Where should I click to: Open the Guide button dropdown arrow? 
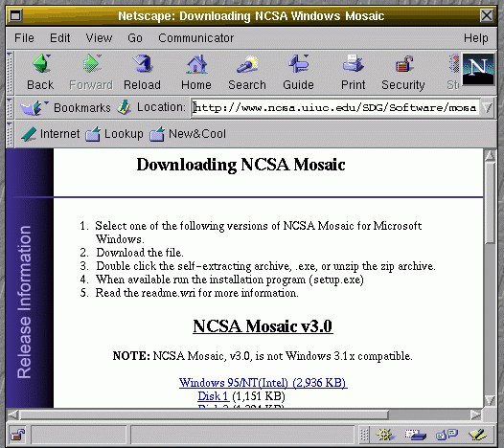click(306, 56)
